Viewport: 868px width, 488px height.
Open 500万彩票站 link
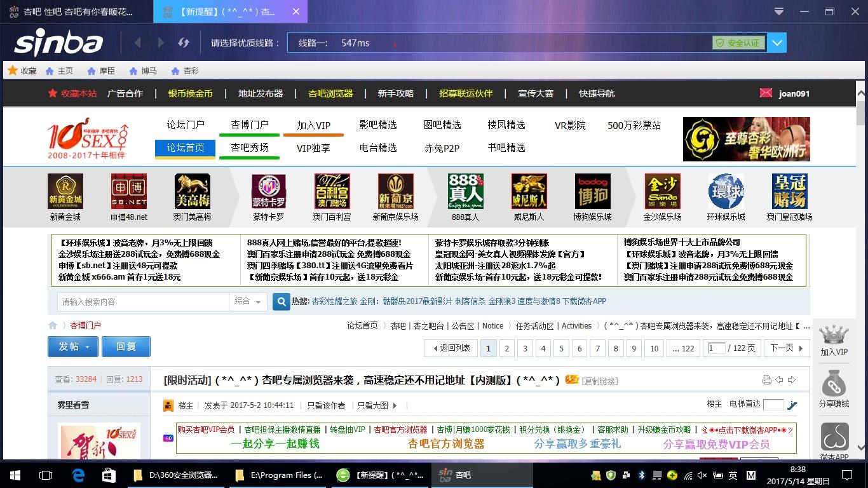(634, 125)
